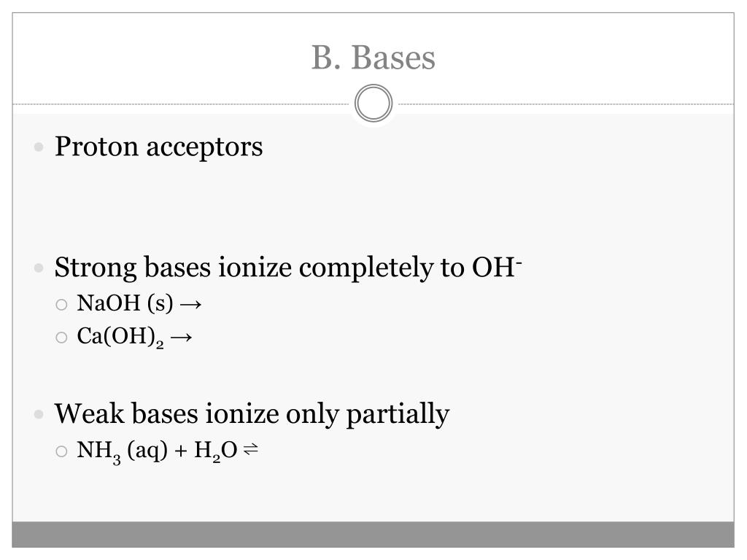Image resolution: width=747 pixels, height=560 pixels.
Task: Click the bullet dot before 'Strong bases'
Action: point(39,268)
